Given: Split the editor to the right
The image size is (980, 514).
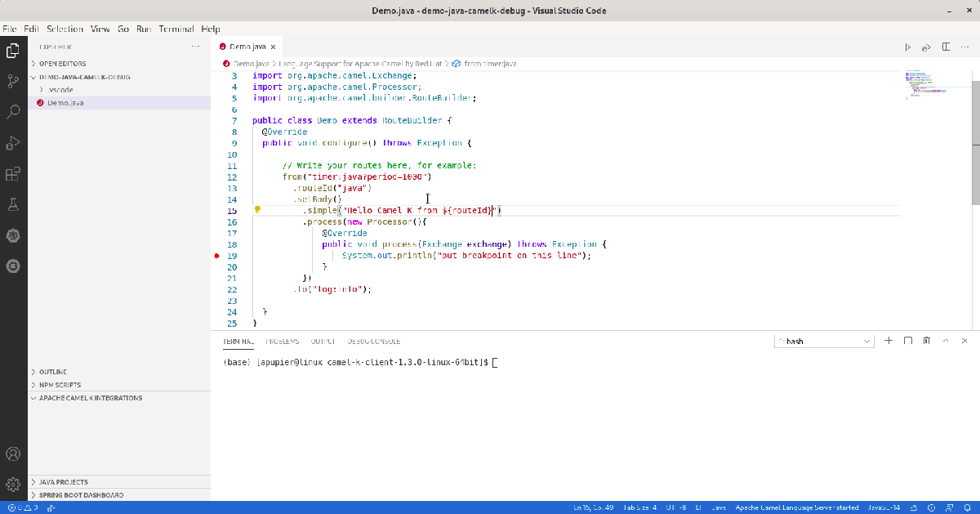Looking at the screenshot, I should click(947, 47).
